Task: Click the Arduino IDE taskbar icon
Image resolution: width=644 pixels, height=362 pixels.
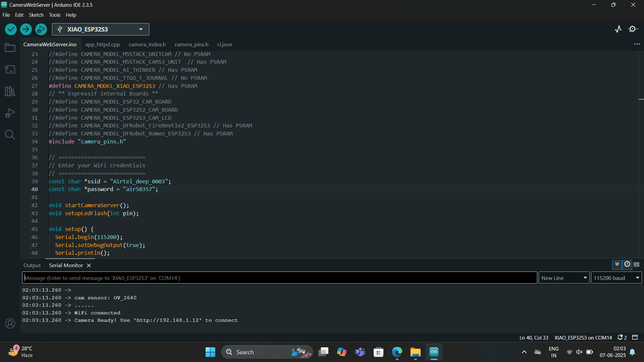Action: (434, 352)
